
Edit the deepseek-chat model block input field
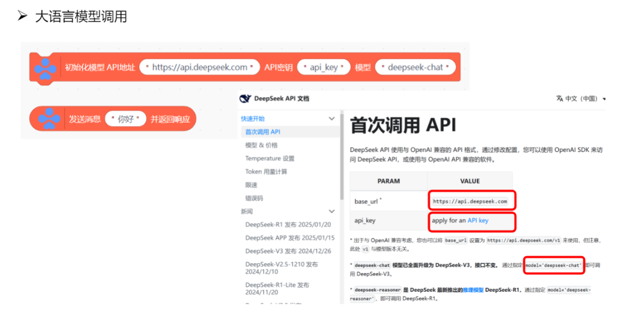[415, 67]
